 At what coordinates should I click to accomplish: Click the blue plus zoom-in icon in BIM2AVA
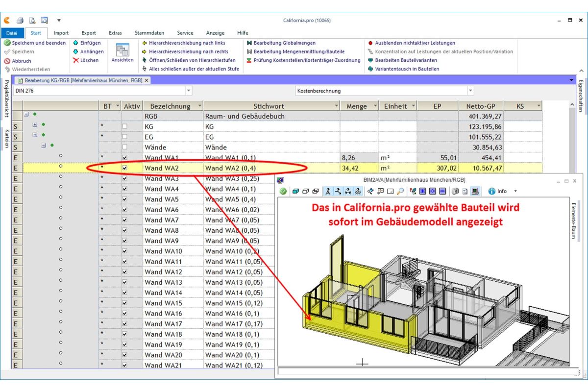click(432, 191)
